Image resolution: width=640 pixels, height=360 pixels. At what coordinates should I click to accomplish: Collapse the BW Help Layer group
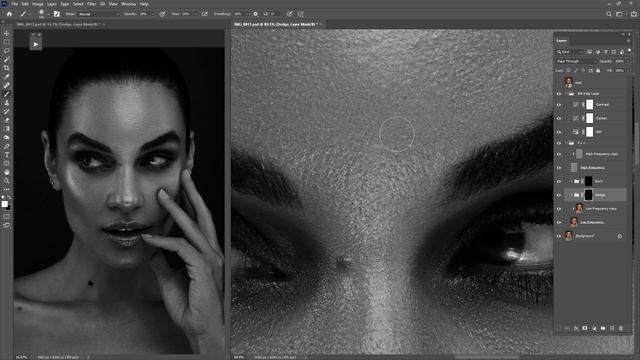(566, 94)
